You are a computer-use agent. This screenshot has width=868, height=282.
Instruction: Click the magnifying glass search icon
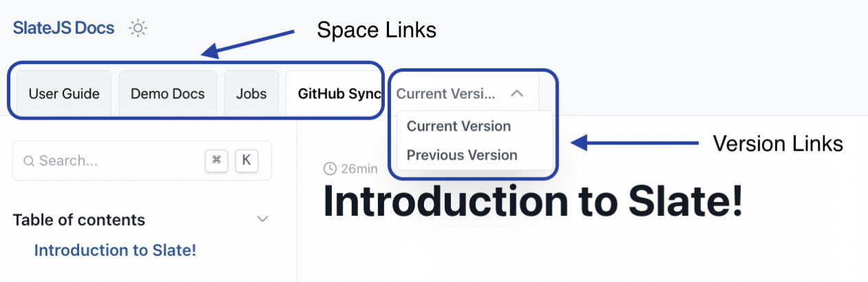click(x=29, y=161)
